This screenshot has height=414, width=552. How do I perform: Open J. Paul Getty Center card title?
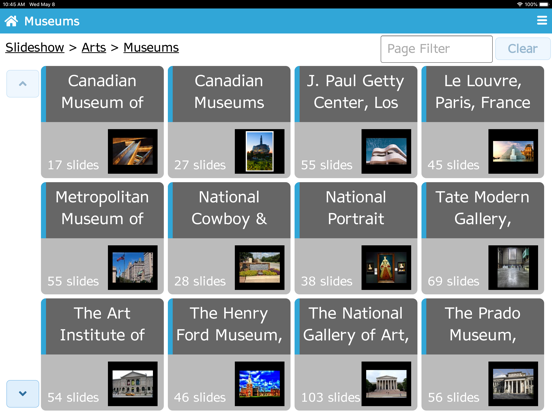(x=356, y=92)
